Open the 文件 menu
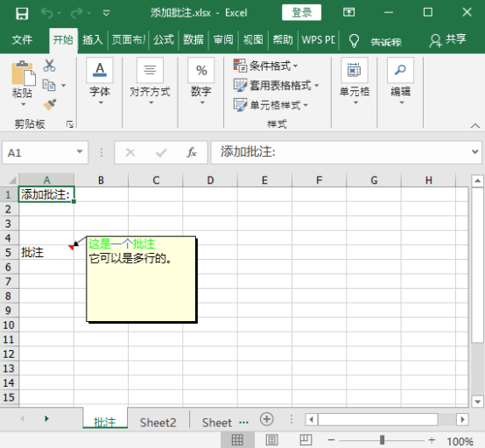Viewport: 485px width, 448px height. coord(22,39)
